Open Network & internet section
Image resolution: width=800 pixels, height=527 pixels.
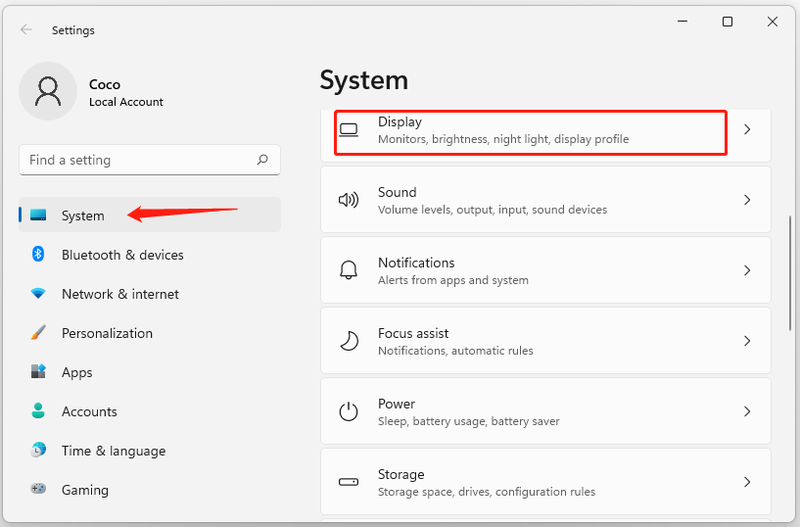[x=149, y=293]
